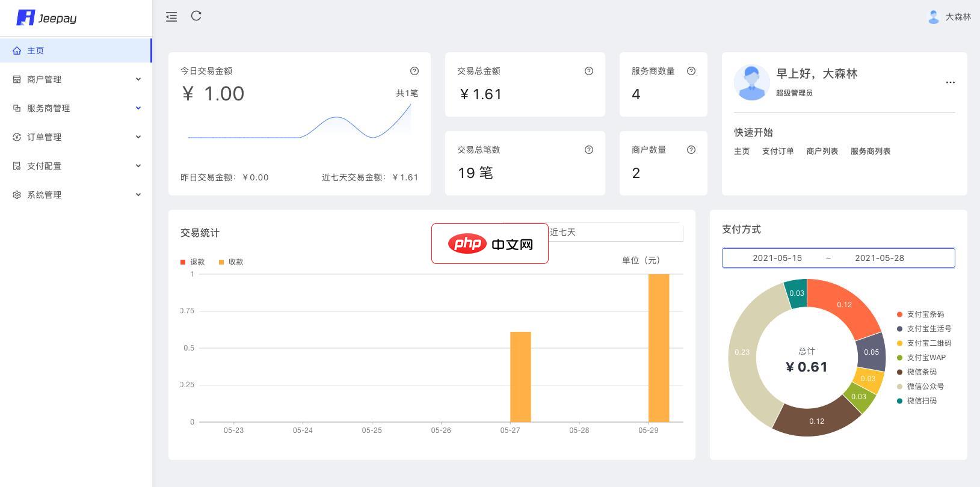Click today's transaction trend line chart
This screenshot has width=980, height=487.
point(300,120)
